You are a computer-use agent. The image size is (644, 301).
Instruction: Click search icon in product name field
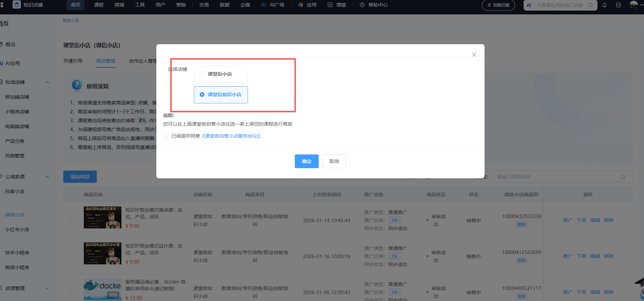[x=623, y=177]
